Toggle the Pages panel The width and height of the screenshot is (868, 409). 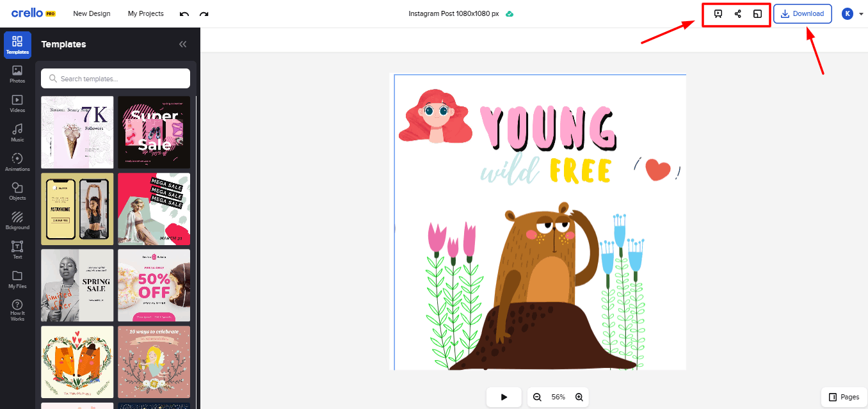pos(844,397)
